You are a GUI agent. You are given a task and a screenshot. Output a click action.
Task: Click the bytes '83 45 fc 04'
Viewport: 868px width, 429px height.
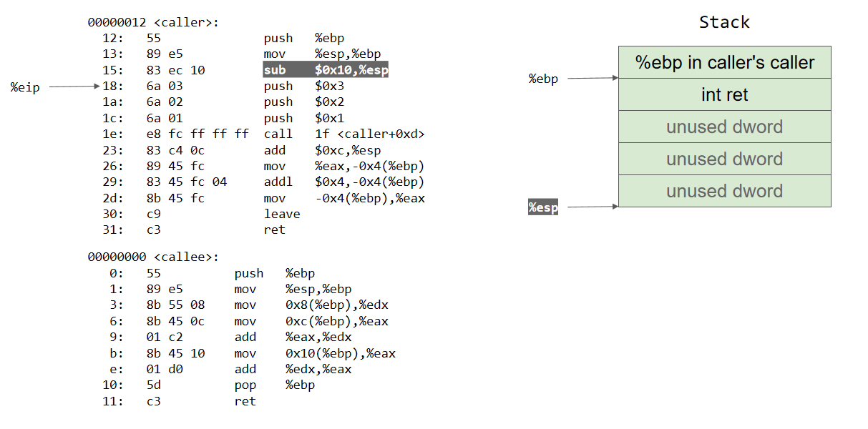tap(186, 182)
